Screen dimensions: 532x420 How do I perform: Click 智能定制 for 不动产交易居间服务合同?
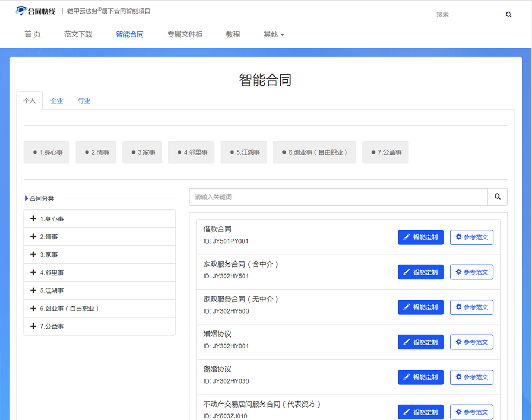[421, 412]
